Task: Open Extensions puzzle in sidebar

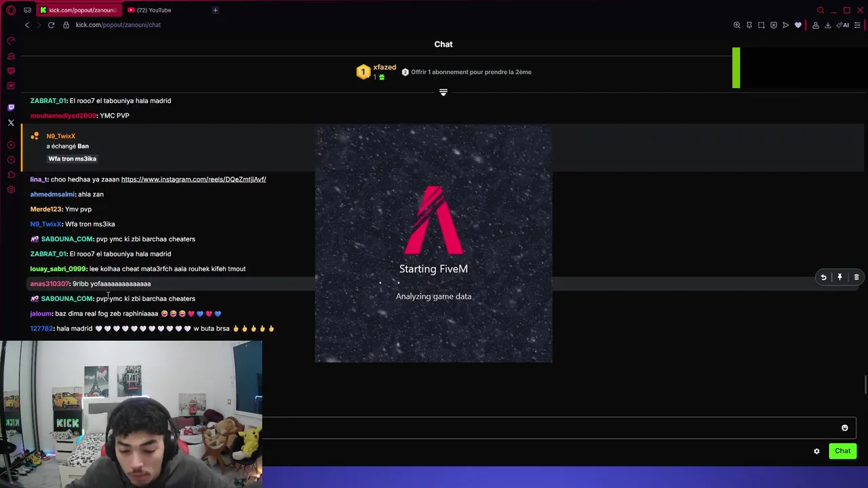Action: point(11,175)
